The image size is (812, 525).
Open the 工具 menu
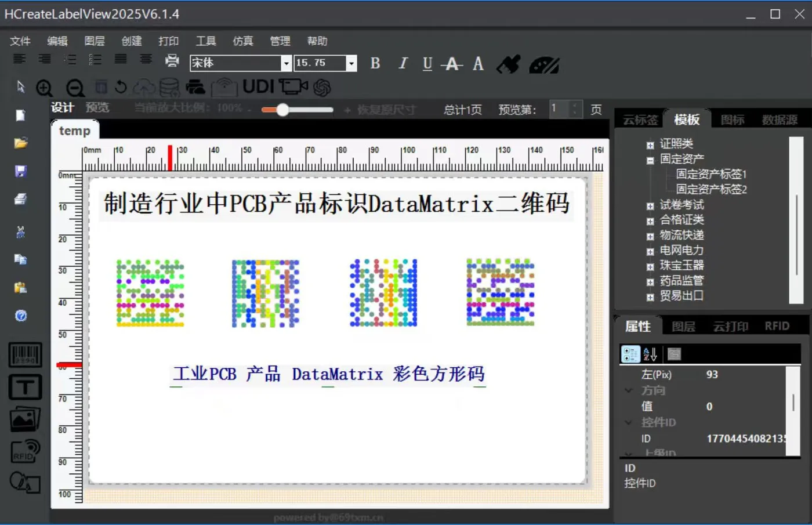(x=206, y=41)
